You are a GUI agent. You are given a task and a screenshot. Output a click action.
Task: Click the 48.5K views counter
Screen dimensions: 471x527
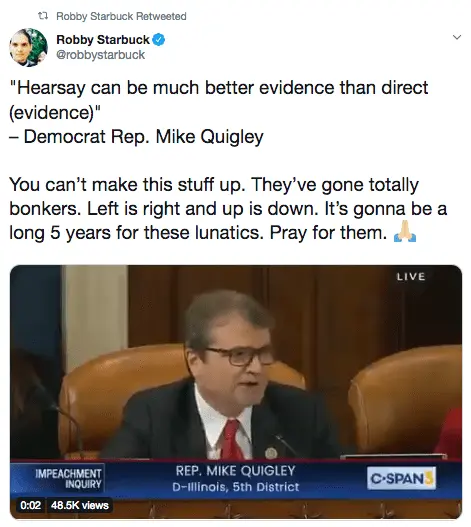(80, 505)
